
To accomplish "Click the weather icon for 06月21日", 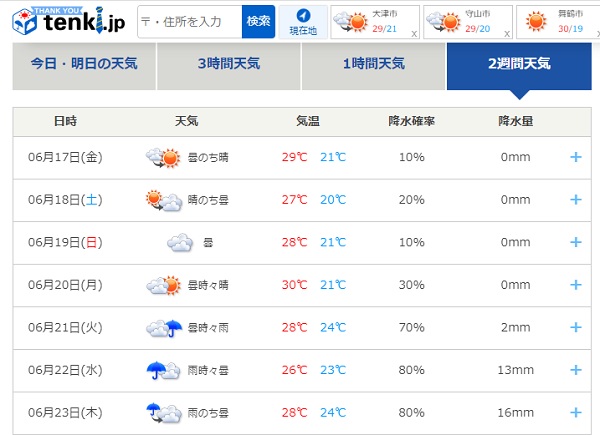I will 163,327.
